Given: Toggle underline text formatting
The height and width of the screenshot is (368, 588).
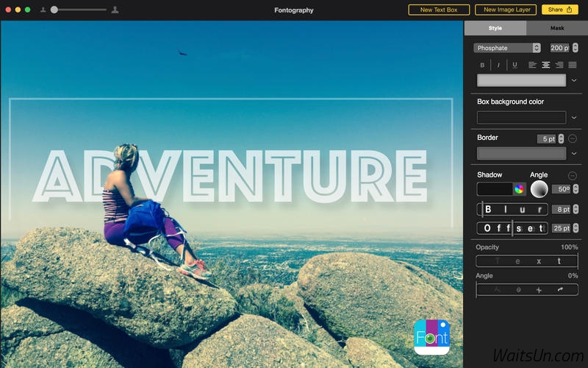Looking at the screenshot, I should tap(514, 65).
